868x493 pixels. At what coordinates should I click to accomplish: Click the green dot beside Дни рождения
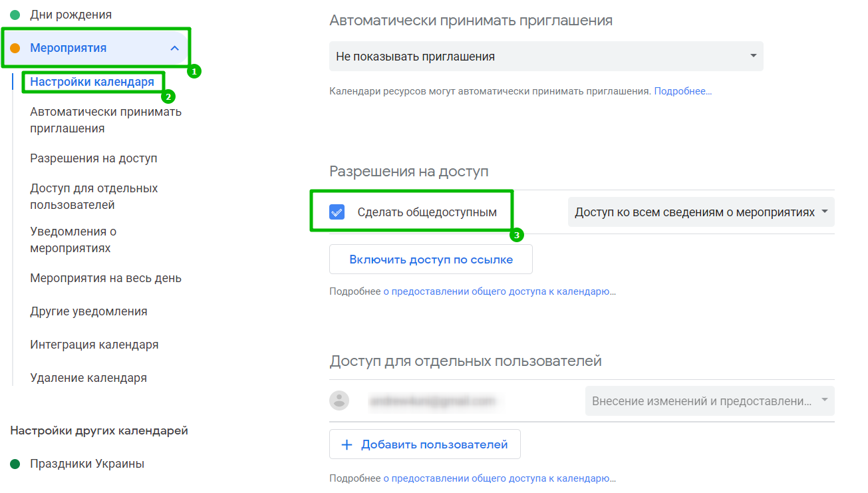(15, 15)
